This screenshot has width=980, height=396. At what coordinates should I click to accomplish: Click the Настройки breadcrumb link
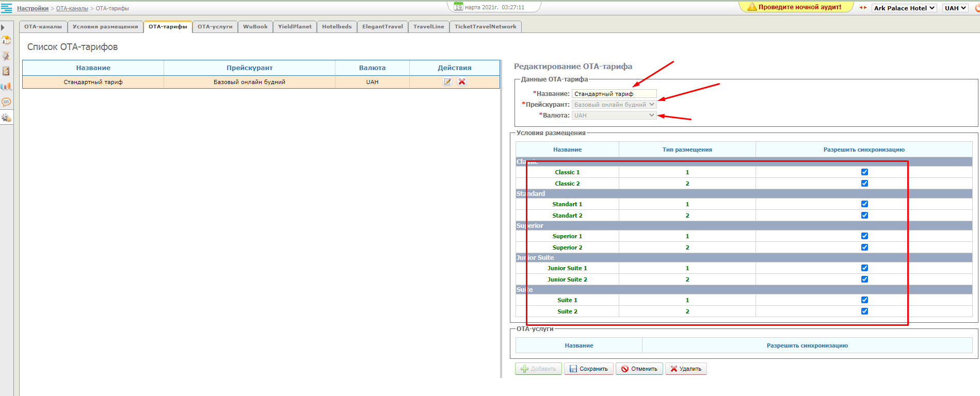point(33,8)
